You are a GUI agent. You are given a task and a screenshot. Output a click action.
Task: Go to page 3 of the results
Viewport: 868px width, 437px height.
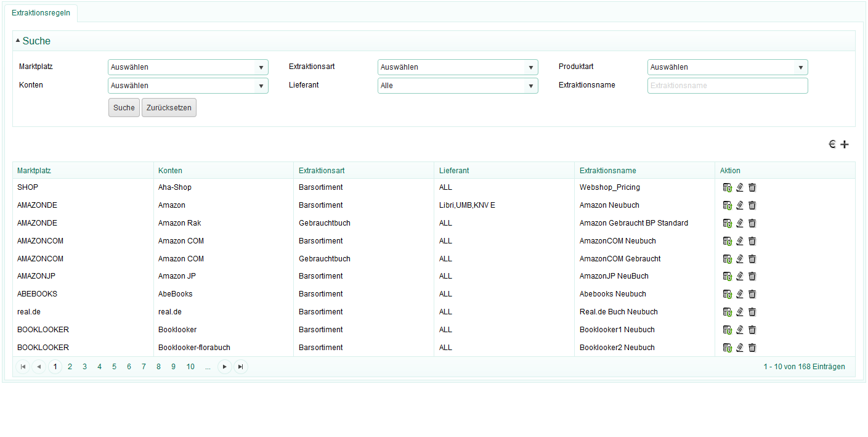pyautogui.click(x=85, y=367)
